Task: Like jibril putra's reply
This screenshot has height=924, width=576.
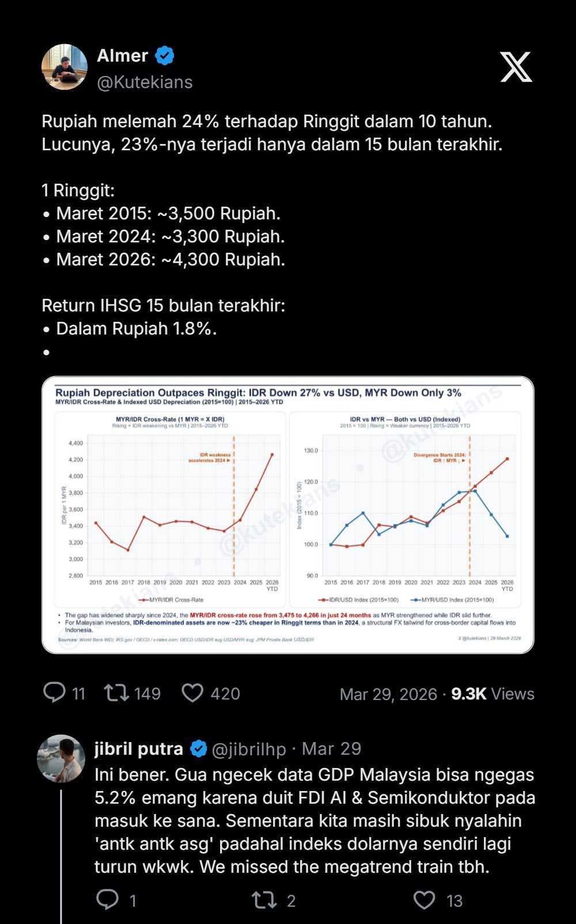Action: click(425, 900)
